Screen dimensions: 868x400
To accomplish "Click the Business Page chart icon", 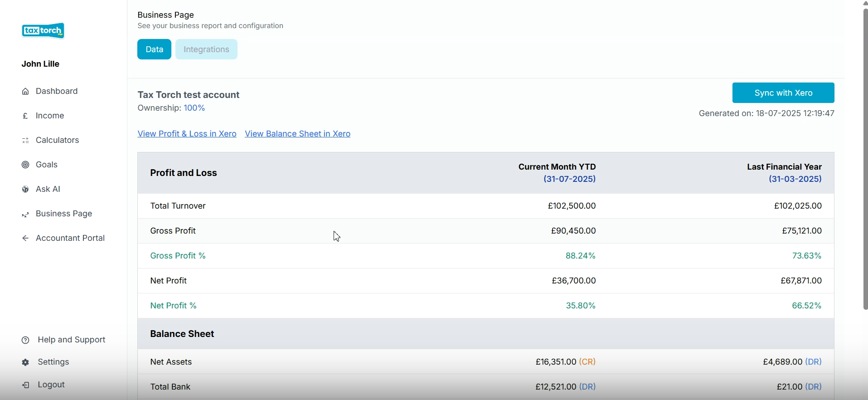I will [x=26, y=215].
